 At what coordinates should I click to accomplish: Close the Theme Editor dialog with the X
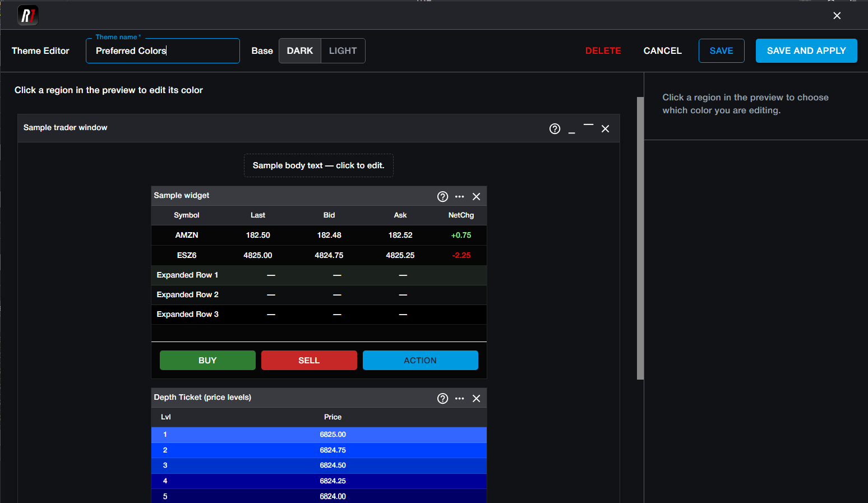tap(837, 16)
